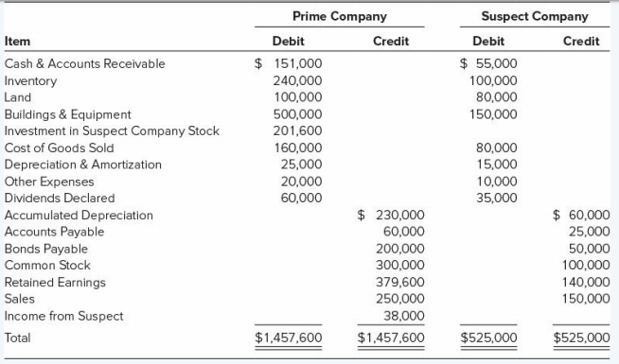The image size is (619, 364).
Task: Select the Item header label
Action: 17,42
